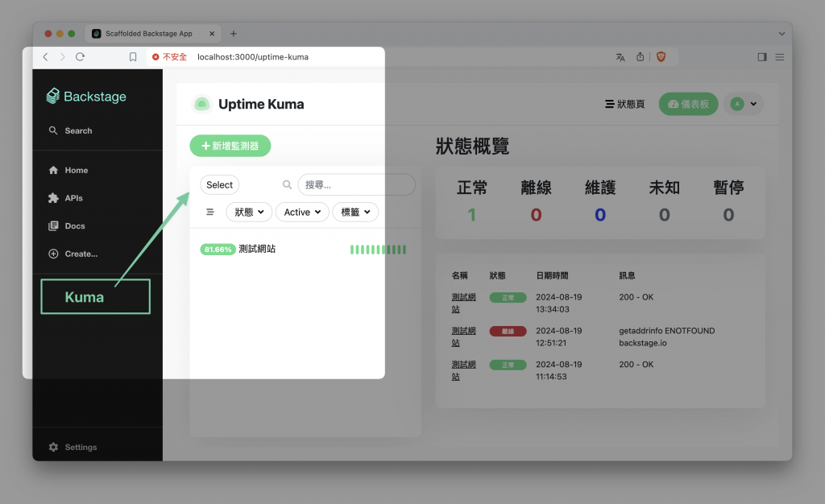Open the Active filter dropdown
This screenshot has height=504, width=825.
[x=302, y=213]
